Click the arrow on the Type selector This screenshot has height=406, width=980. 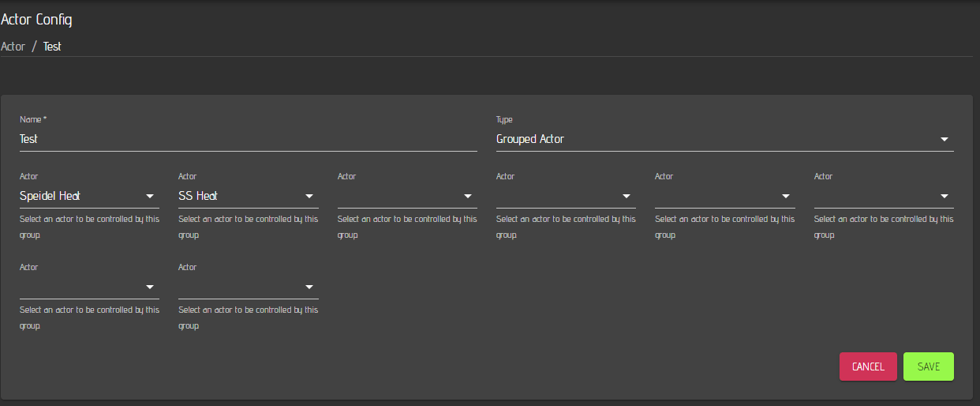point(944,139)
